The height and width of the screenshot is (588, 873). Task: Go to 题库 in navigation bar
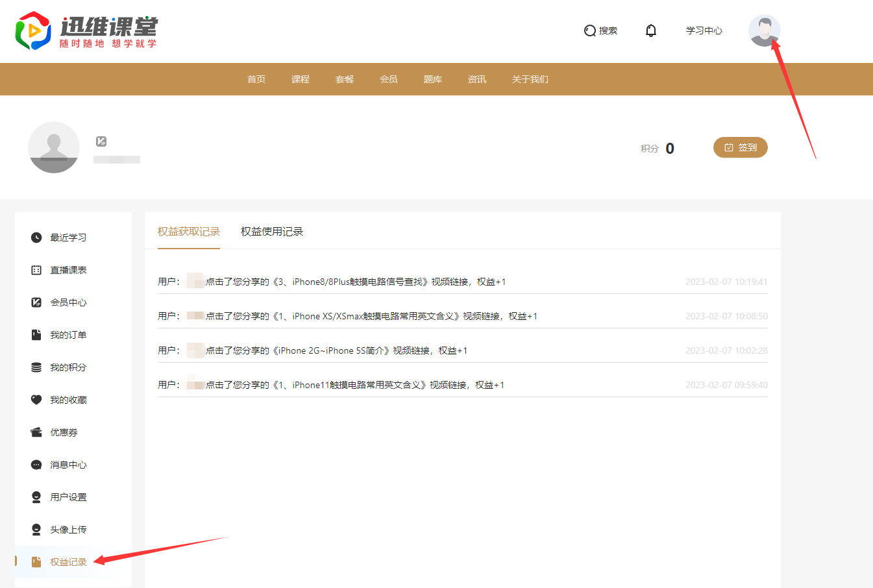(433, 79)
